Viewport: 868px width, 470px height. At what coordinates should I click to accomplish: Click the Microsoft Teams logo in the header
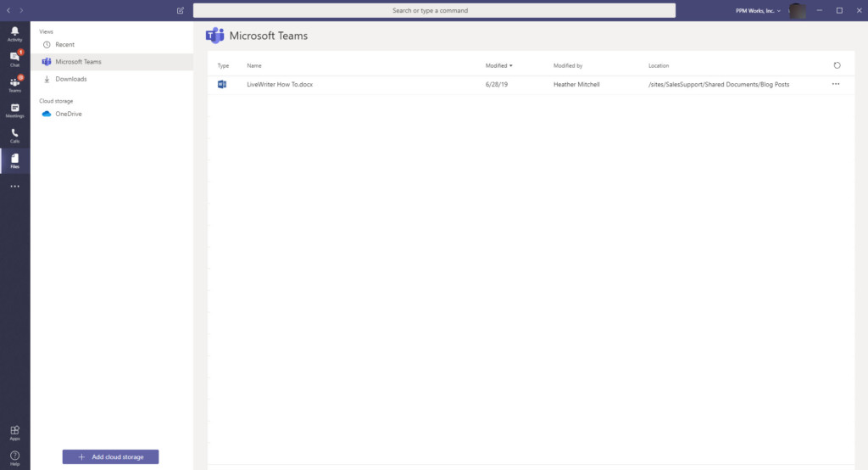(x=214, y=36)
